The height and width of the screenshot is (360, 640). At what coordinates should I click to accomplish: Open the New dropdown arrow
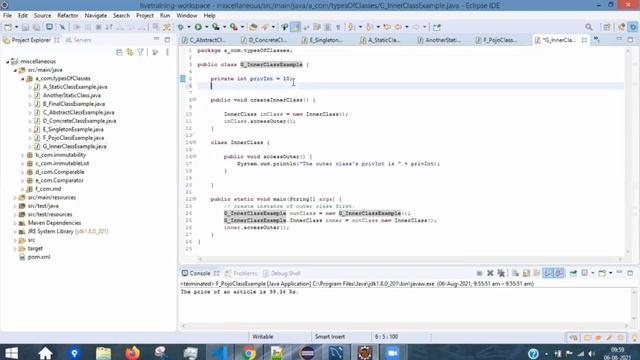pos(16,27)
